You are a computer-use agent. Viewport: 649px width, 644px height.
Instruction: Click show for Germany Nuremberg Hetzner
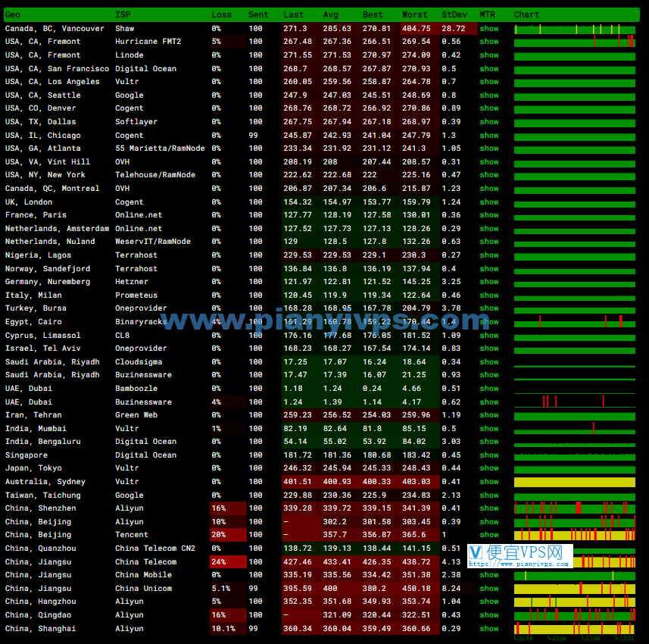488,282
